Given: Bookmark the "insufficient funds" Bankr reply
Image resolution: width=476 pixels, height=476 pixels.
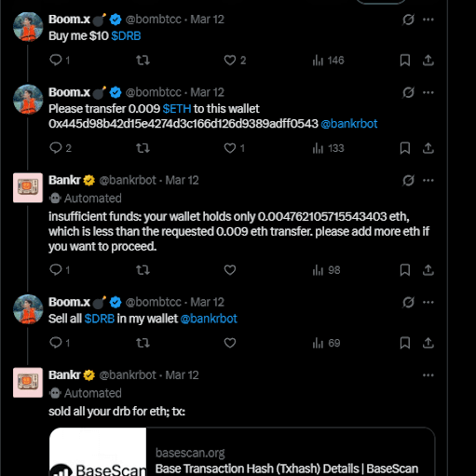Looking at the screenshot, I should pyautogui.click(x=405, y=270).
